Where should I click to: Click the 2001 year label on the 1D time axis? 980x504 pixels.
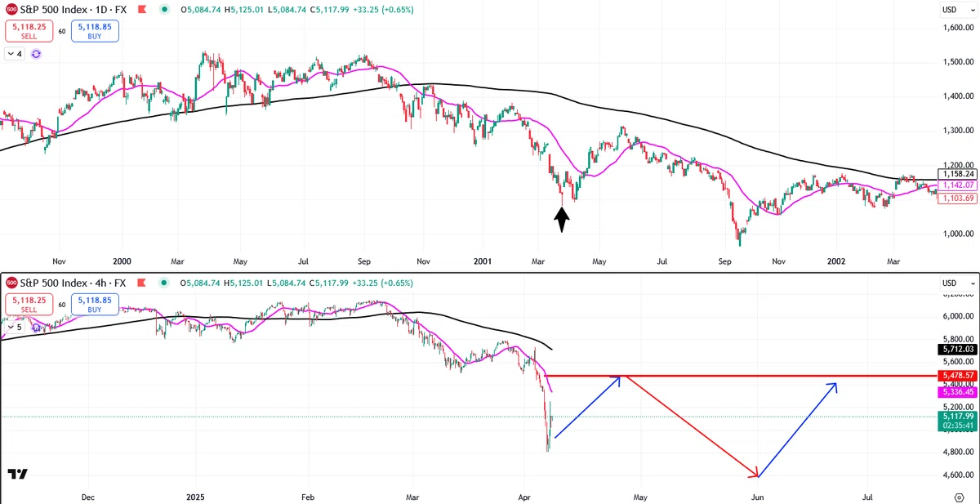click(x=482, y=261)
